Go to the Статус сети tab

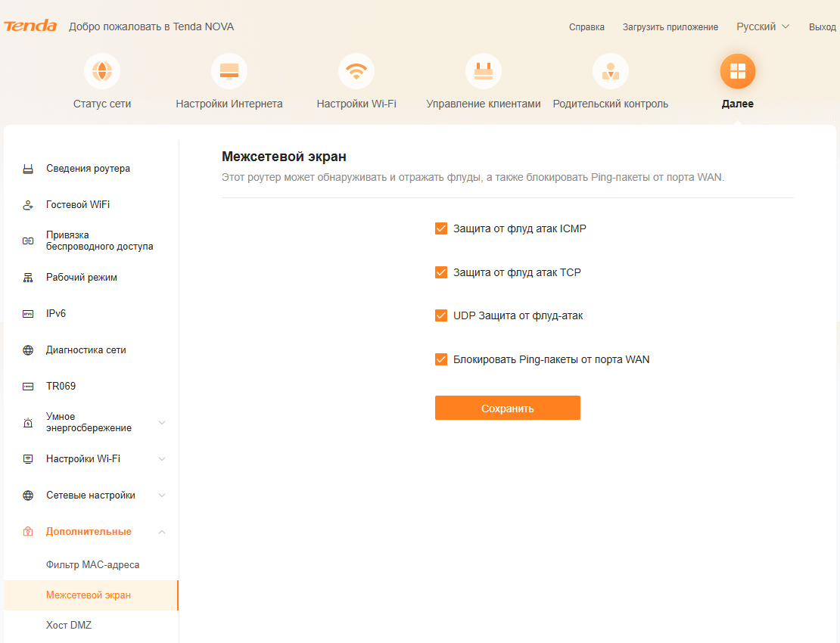(x=102, y=104)
